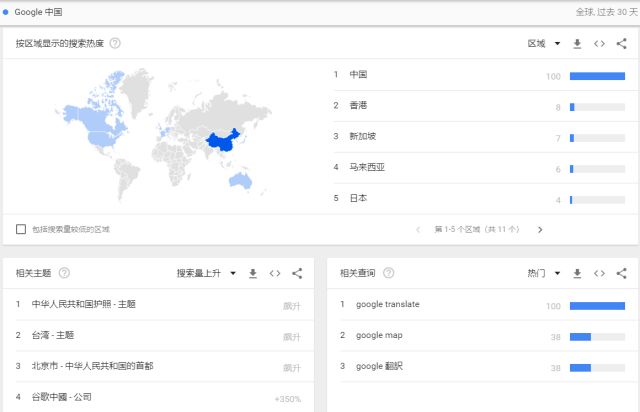Click embed icon in 相关查询 panel
The height and width of the screenshot is (412, 640).
599,273
